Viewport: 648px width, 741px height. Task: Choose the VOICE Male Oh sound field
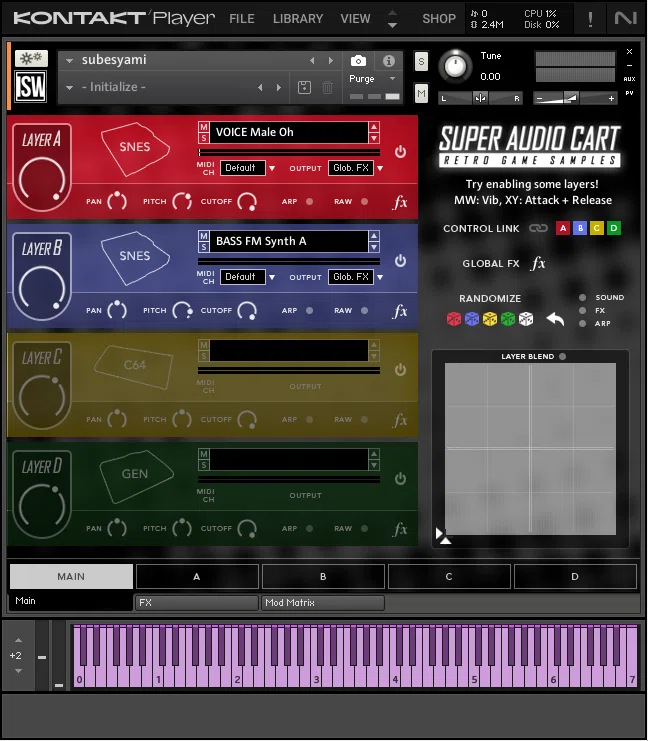coord(289,132)
